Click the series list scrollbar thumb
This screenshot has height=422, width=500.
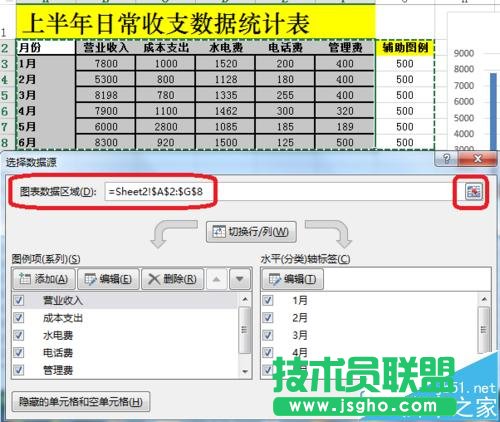[245, 330]
